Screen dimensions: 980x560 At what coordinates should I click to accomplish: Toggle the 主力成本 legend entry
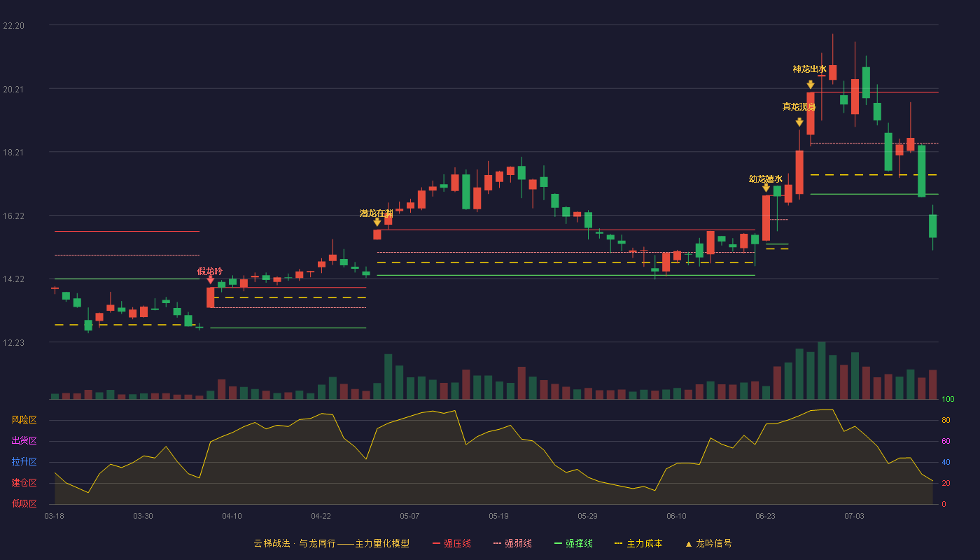pyautogui.click(x=638, y=543)
